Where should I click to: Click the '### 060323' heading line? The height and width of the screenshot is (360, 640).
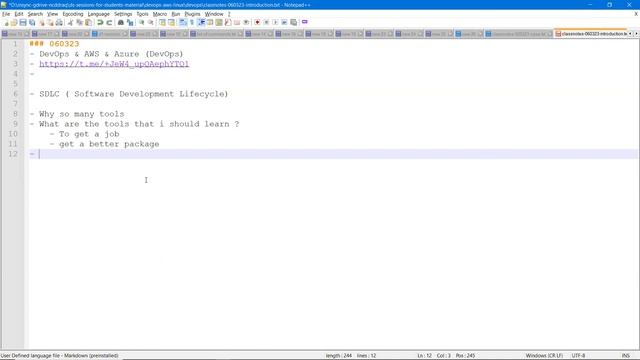coord(54,44)
